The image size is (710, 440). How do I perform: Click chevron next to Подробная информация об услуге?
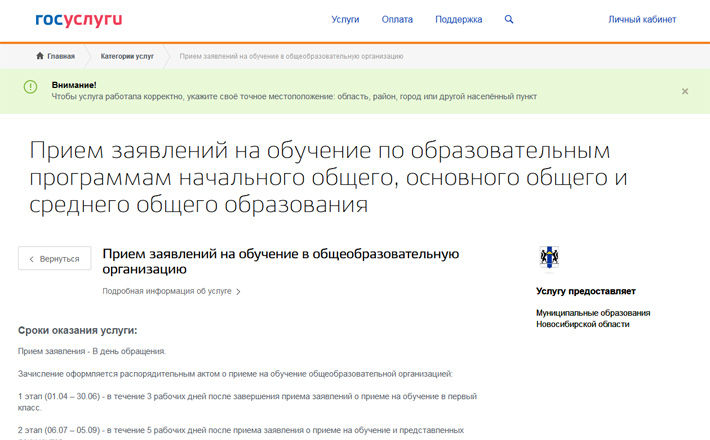[238, 292]
